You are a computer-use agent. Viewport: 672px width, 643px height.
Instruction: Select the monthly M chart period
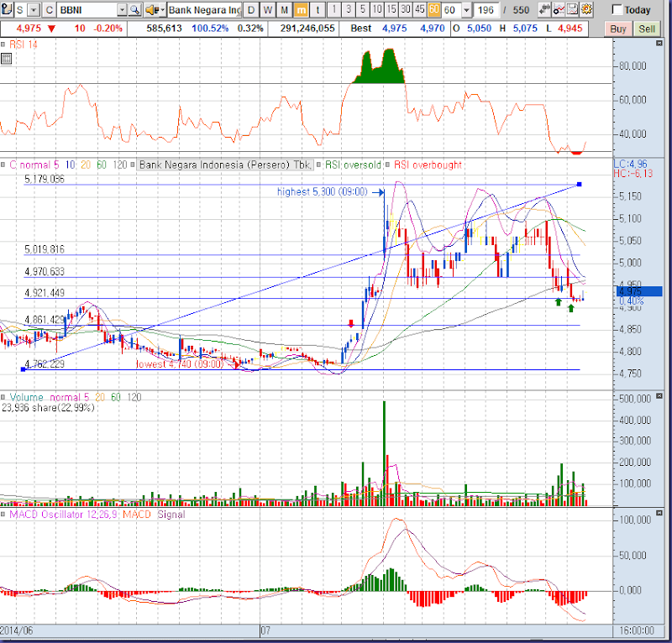(284, 10)
